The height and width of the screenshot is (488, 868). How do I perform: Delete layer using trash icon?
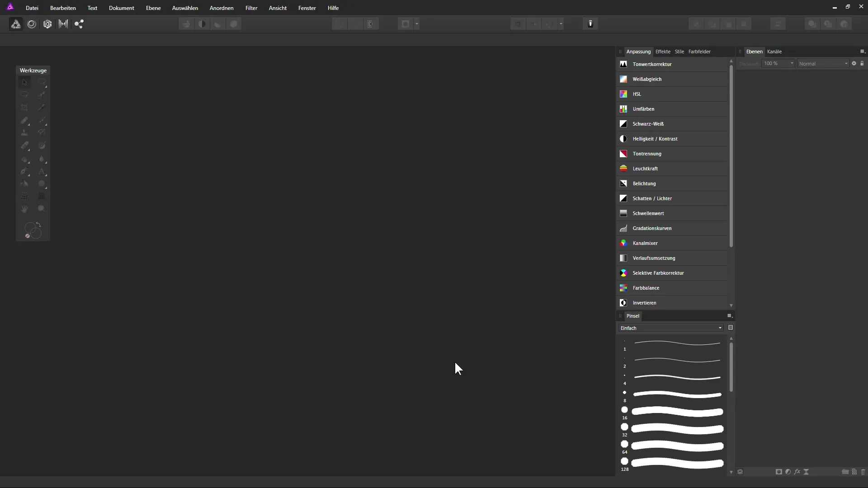(863, 472)
